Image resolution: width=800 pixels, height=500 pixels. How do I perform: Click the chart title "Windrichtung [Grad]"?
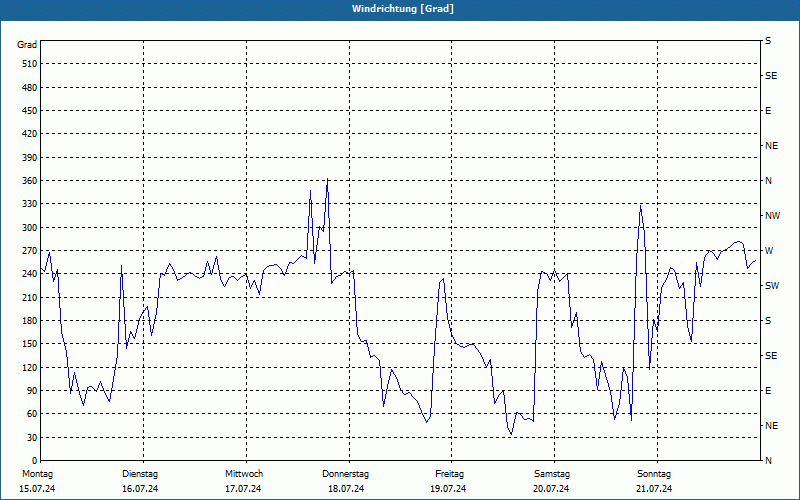point(403,9)
